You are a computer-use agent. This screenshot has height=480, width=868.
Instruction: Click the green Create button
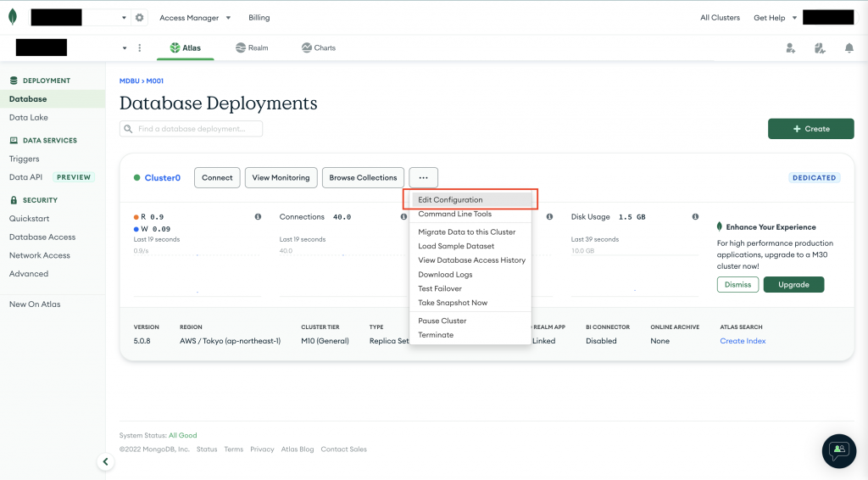pos(811,128)
